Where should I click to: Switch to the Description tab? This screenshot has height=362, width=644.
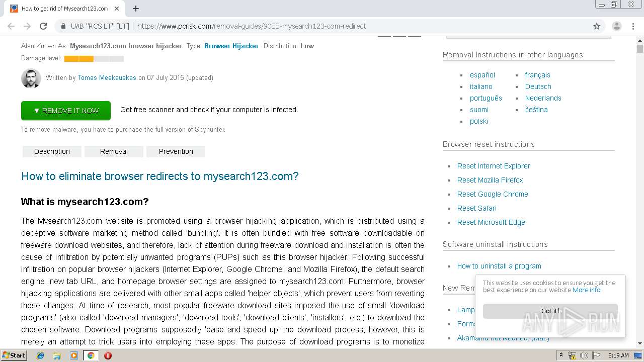(x=52, y=151)
